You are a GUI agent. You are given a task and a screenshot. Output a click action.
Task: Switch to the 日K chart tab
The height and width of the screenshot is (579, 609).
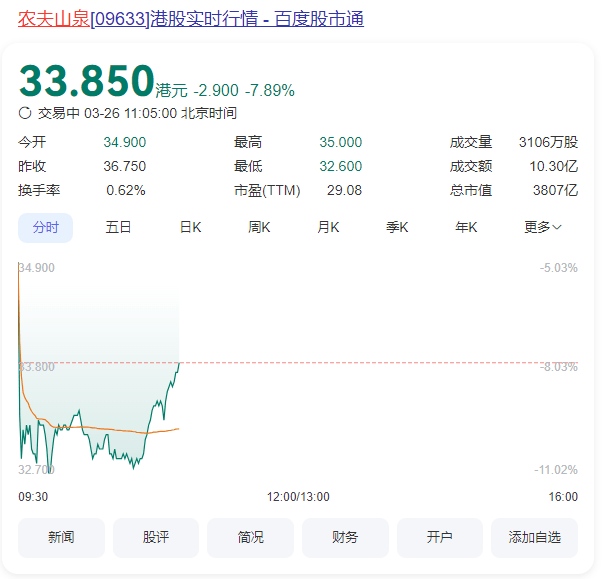click(x=190, y=227)
